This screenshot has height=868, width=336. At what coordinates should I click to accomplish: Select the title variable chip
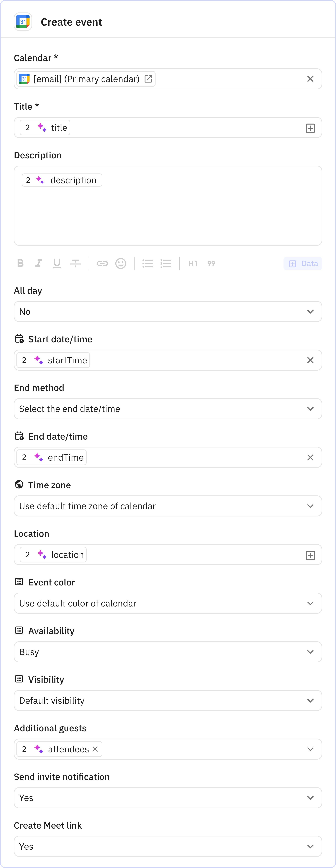(x=45, y=127)
